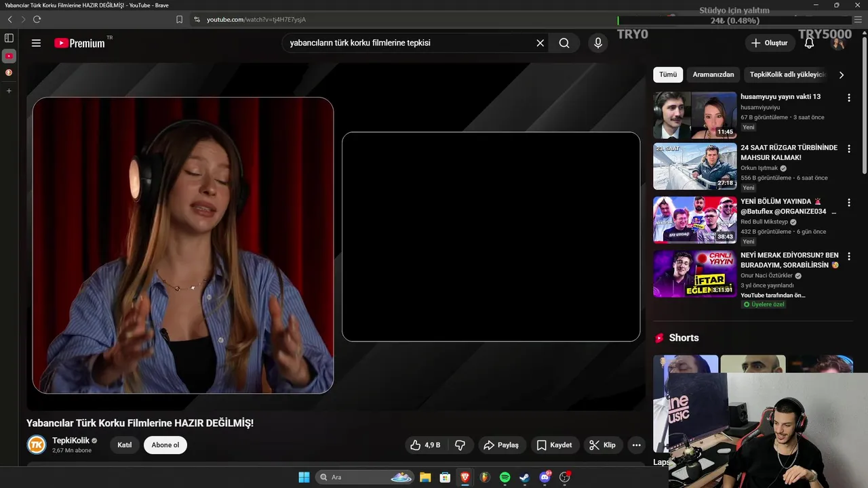Image resolution: width=868 pixels, height=488 pixels.
Task: Open options for husamyuyu yayın vakti 13
Action: tap(848, 98)
